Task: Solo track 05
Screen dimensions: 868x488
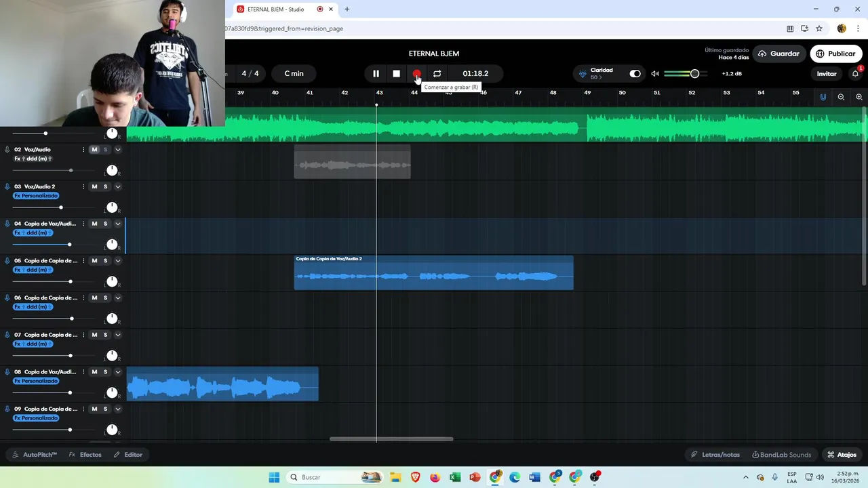Action: [105, 261]
